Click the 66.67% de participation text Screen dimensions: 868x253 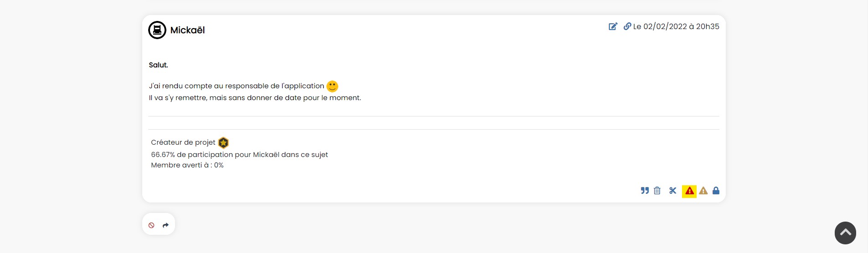[239, 155]
